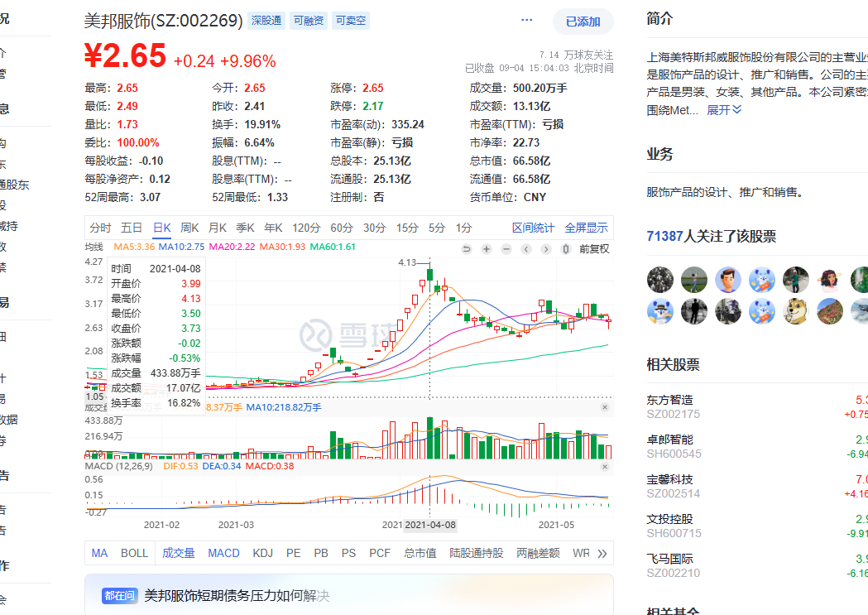Select the 年K chart tab
This screenshot has height=615, width=868.
pos(273,228)
